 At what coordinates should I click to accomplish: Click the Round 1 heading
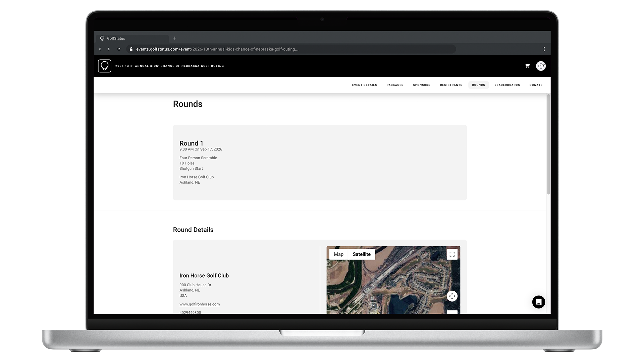191,143
